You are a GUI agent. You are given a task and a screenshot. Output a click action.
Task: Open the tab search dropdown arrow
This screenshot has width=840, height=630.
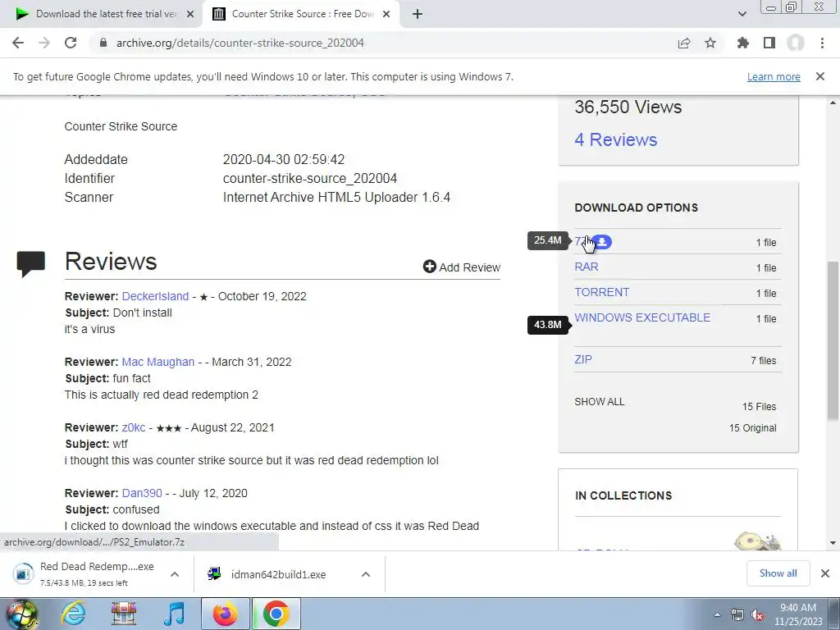click(742, 14)
